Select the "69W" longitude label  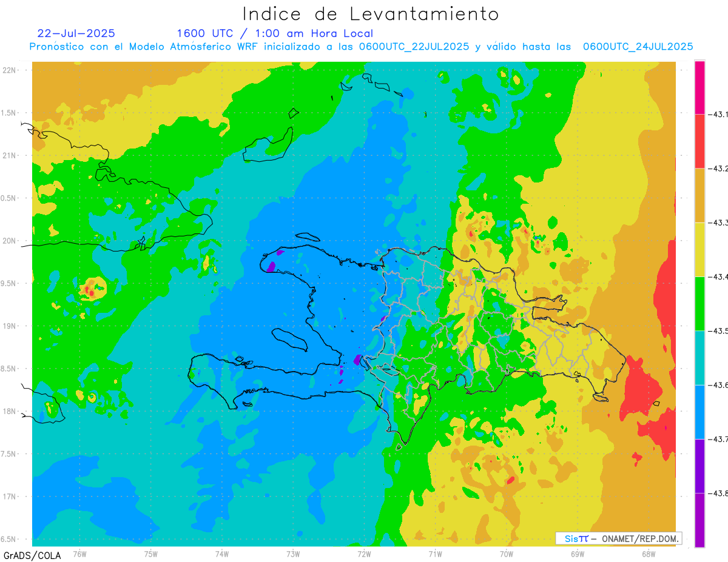578,554
